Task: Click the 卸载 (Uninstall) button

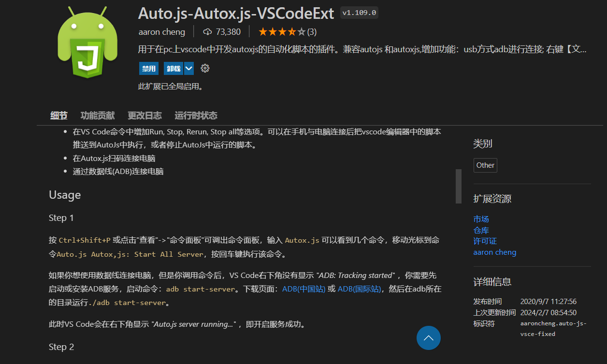Action: 173,69
